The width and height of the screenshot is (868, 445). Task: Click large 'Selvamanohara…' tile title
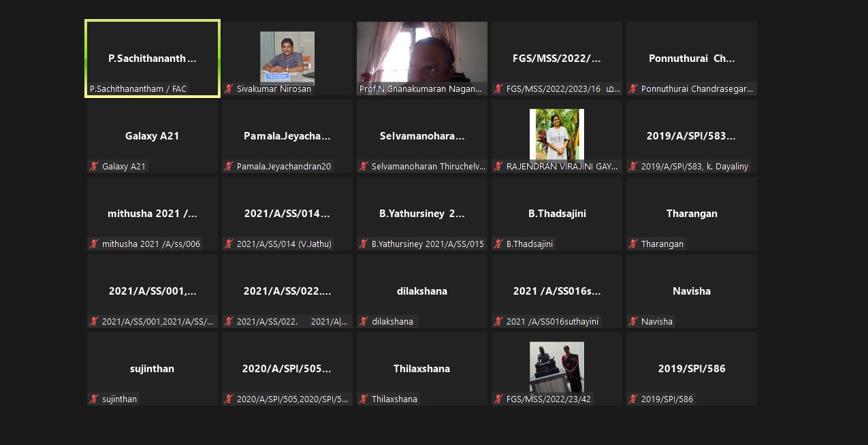tap(422, 136)
